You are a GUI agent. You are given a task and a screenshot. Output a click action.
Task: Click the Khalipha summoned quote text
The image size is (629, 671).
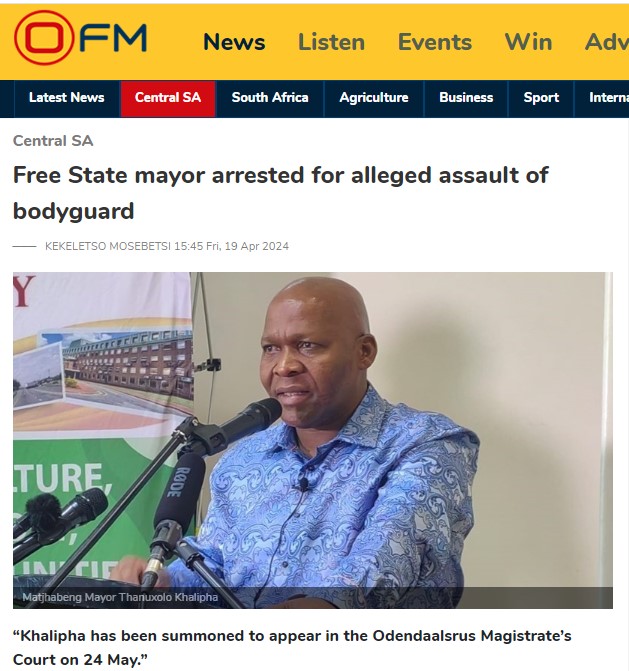(x=292, y=647)
